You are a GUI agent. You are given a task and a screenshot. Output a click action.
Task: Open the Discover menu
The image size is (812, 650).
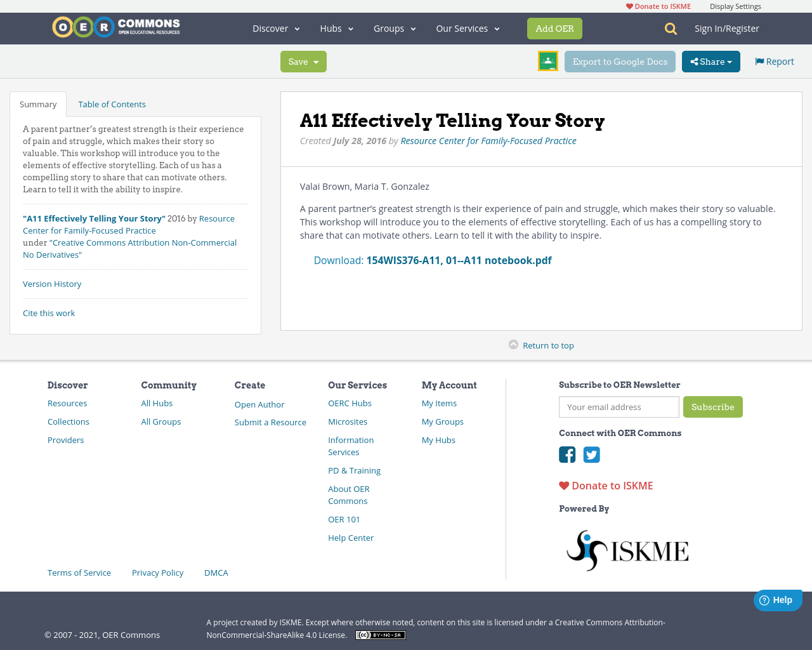click(275, 28)
